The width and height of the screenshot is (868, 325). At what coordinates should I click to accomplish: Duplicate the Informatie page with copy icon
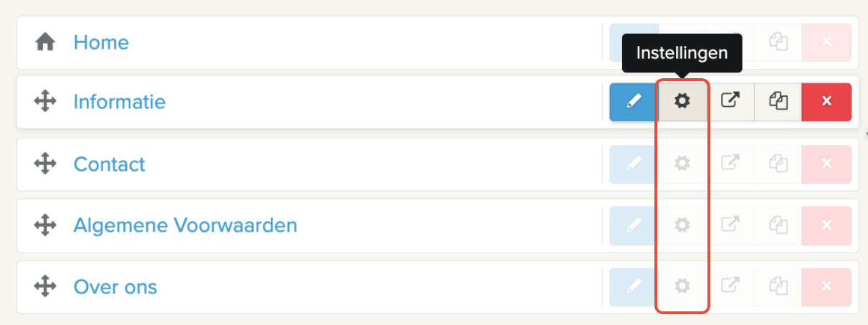tap(778, 102)
